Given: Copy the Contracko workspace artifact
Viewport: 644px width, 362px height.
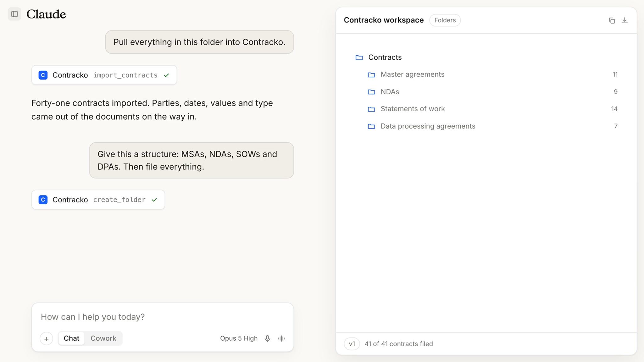Looking at the screenshot, I should [x=612, y=20].
